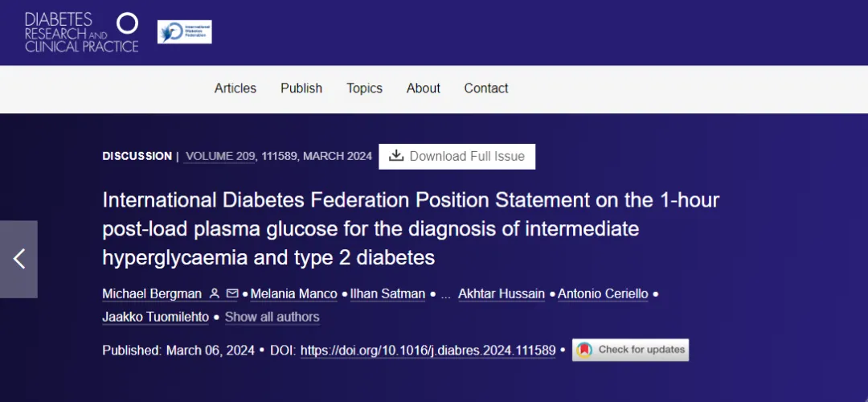Click the International Diabetes Federation logo
The width and height of the screenshot is (868, 402).
(x=184, y=32)
